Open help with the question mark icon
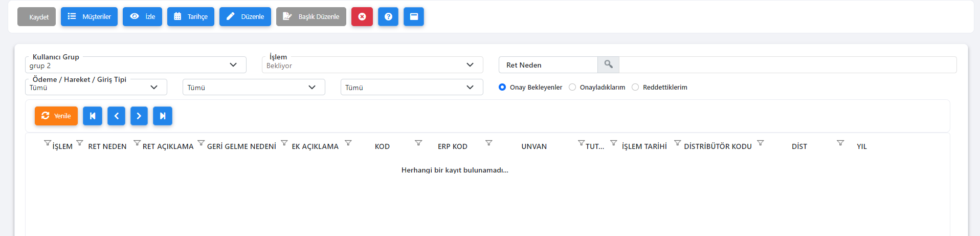This screenshot has width=980, height=236. [388, 16]
